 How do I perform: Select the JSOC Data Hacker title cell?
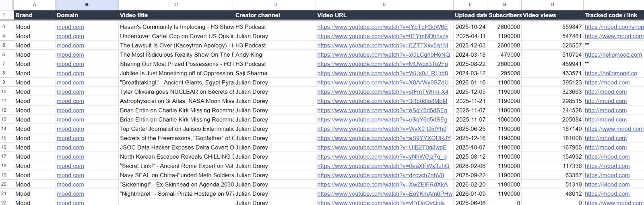pyautogui.click(x=176, y=147)
